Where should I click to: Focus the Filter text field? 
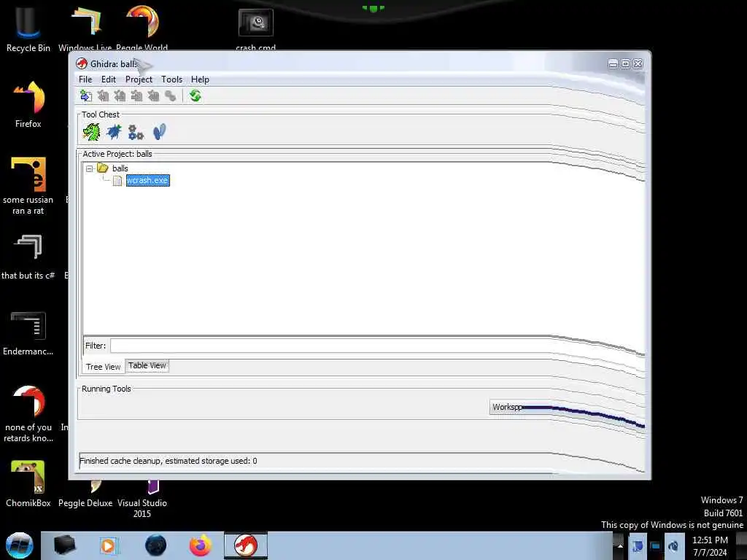point(376,346)
